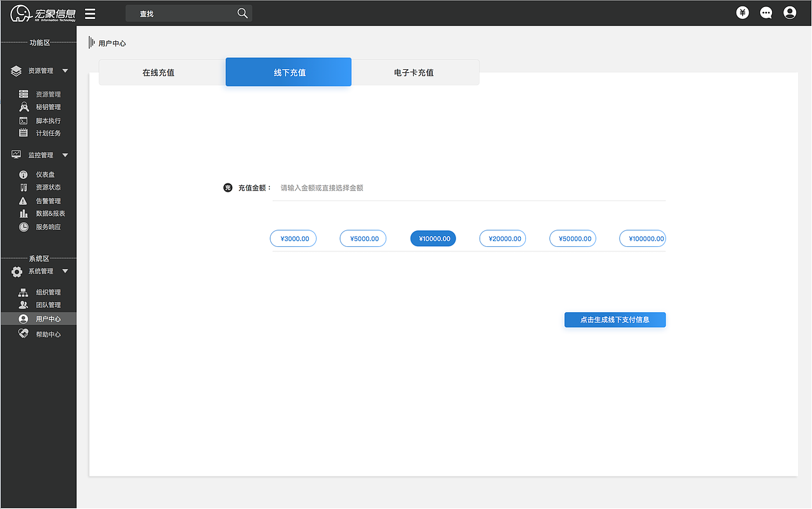The image size is (812, 509).
Task: Open 帮助中心 in the sidebar
Action: point(48,334)
